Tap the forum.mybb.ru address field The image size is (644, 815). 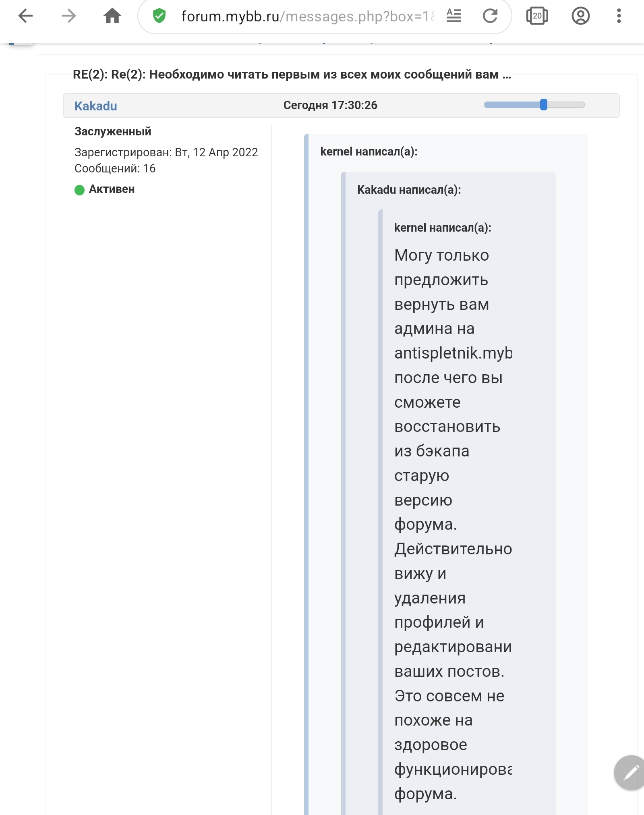(x=308, y=17)
